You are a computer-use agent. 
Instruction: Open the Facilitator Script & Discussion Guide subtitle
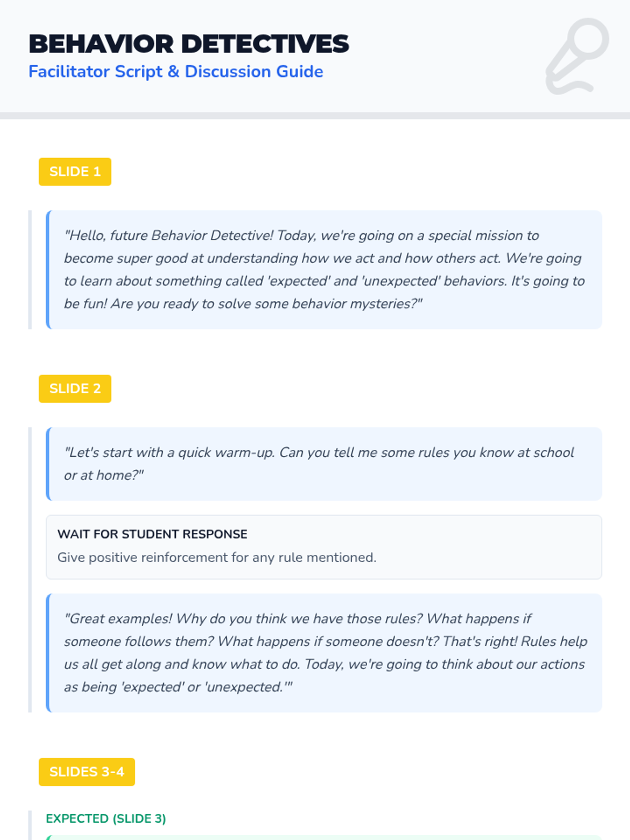pos(175,71)
